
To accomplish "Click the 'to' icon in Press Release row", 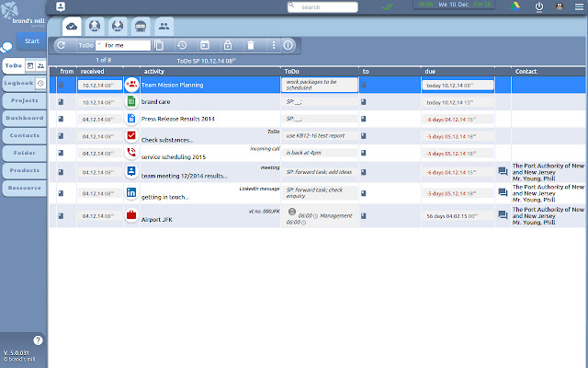I will point(364,119).
